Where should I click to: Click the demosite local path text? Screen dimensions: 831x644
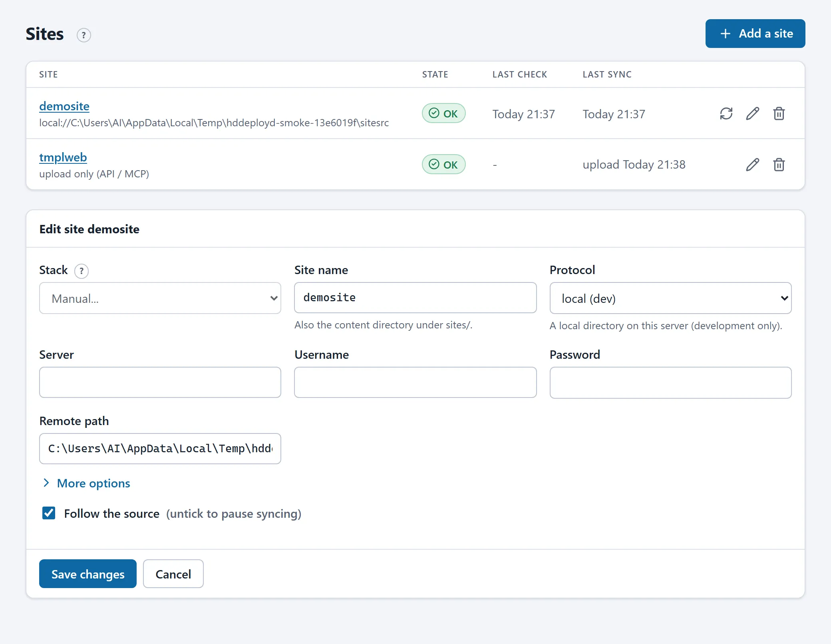pyautogui.click(x=214, y=123)
